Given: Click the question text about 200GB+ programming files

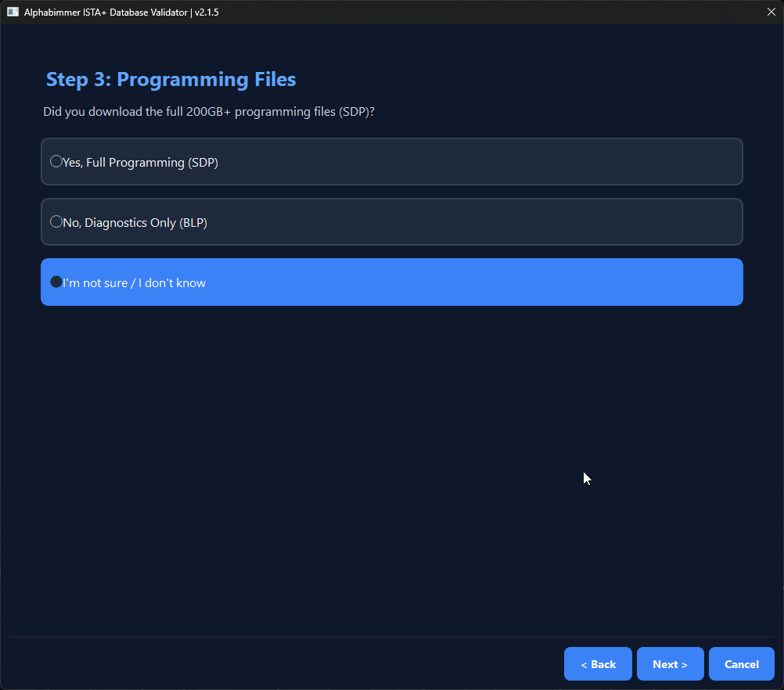Looking at the screenshot, I should 208,112.
